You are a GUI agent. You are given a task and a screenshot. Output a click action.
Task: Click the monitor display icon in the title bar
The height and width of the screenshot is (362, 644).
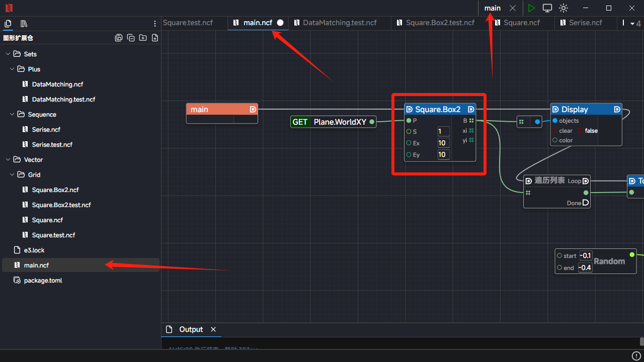click(x=547, y=8)
